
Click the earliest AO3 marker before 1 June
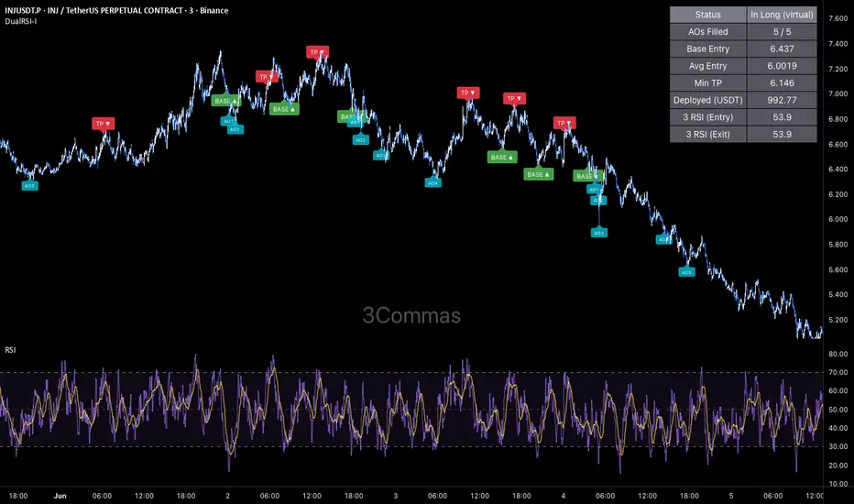[x=29, y=186]
